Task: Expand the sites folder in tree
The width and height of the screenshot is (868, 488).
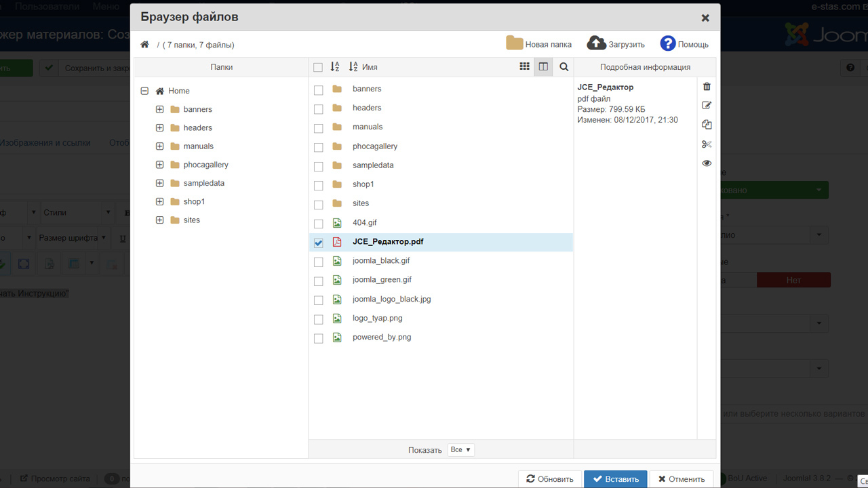Action: (159, 220)
